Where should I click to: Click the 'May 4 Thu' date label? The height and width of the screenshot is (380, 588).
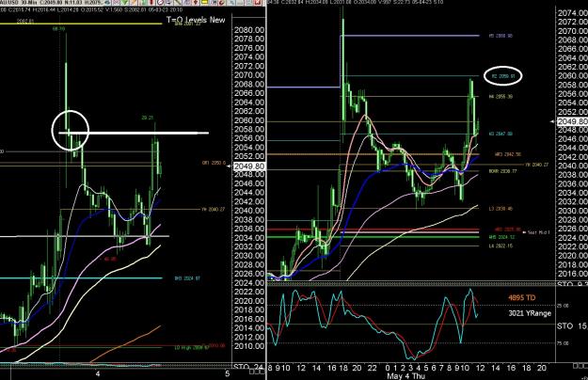(405, 376)
